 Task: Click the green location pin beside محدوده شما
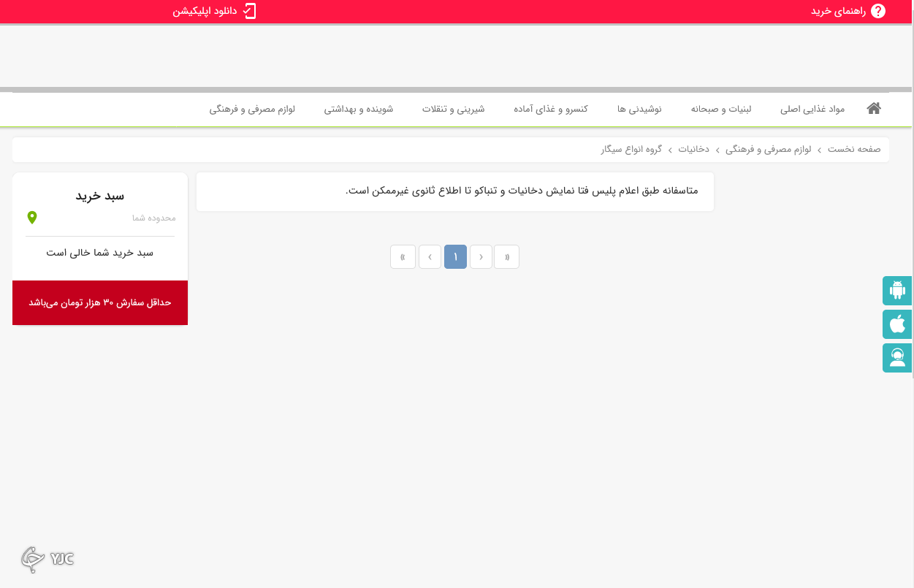pos(32,217)
